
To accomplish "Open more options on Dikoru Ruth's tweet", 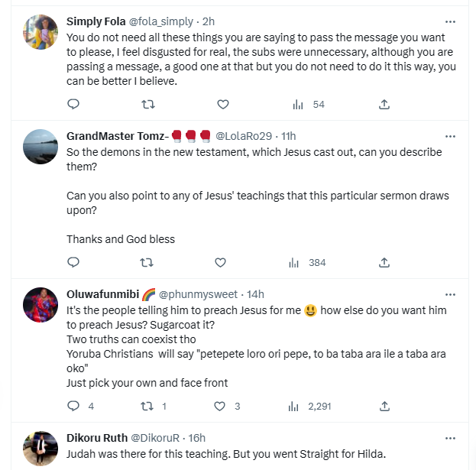I will 452,438.
